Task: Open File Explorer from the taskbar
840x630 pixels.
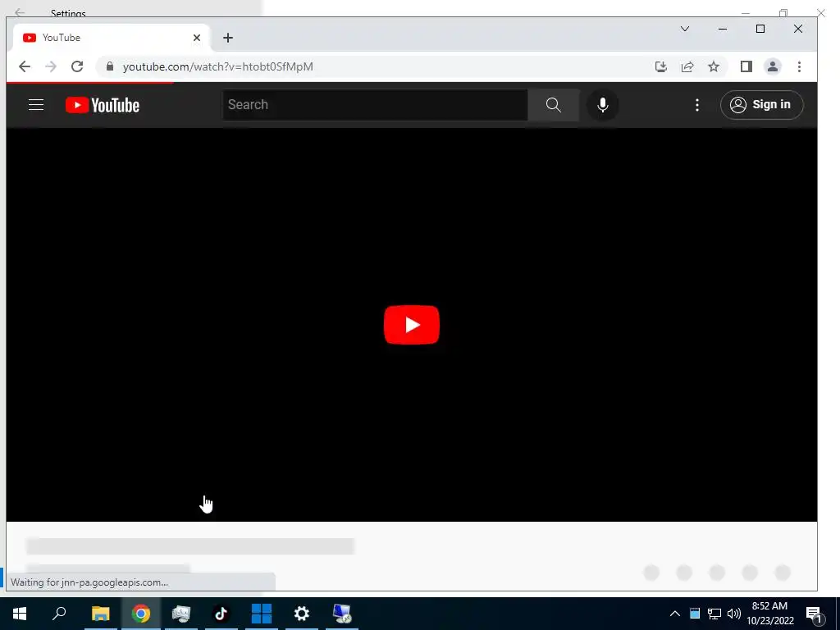Action: tap(100, 614)
